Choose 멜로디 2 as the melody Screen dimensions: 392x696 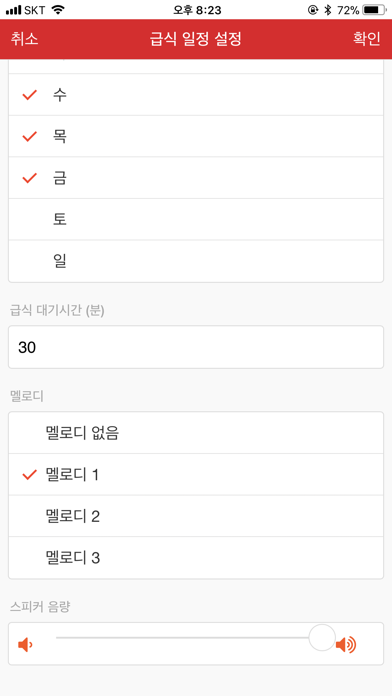point(196,516)
